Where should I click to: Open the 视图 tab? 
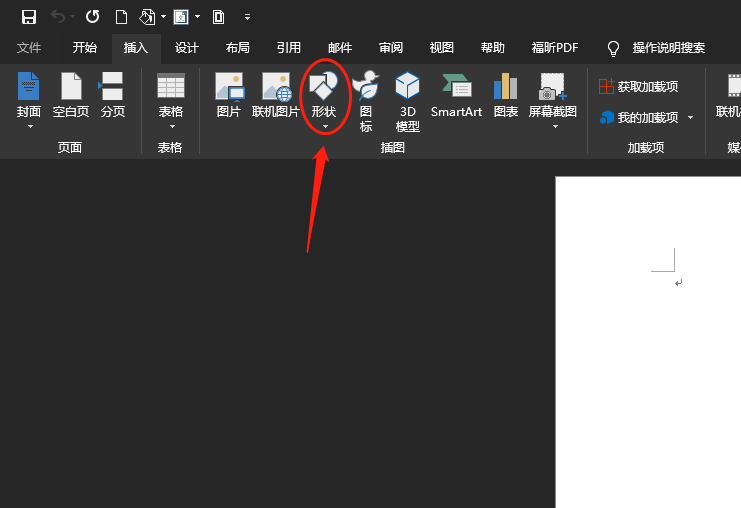click(x=441, y=48)
